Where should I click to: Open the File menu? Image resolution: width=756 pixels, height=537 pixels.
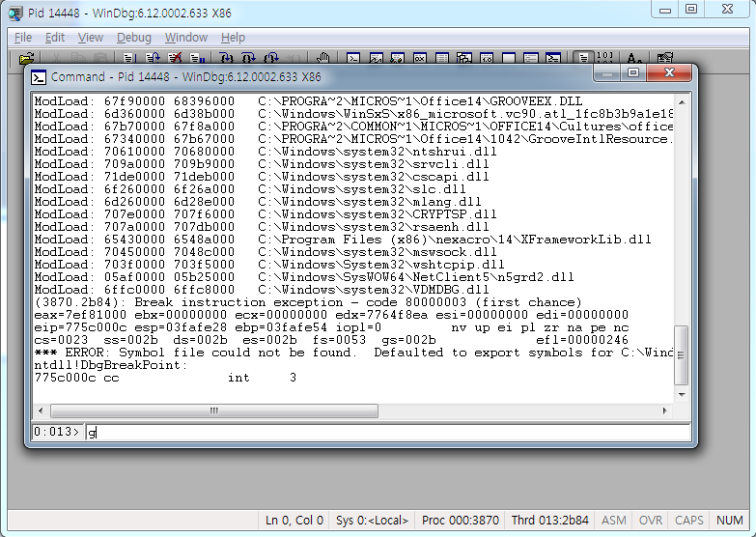(x=22, y=37)
